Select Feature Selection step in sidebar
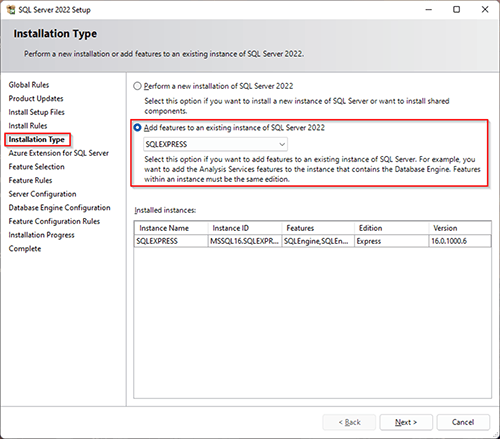Screen dimensions: 500x439 (x=37, y=167)
